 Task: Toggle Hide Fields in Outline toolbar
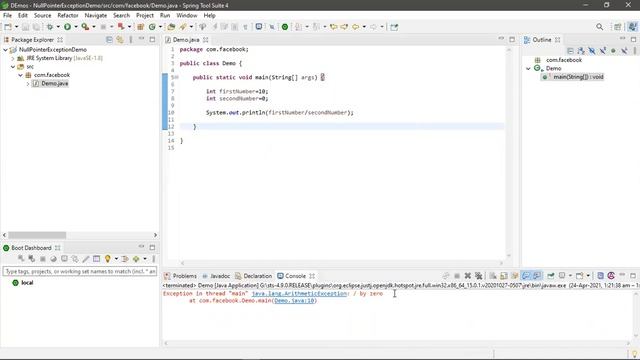[x=592, y=51]
